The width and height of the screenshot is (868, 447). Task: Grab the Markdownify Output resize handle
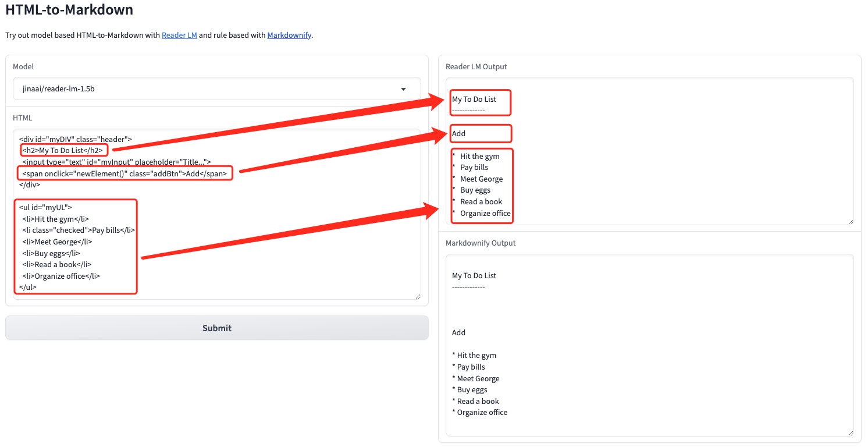tap(850, 432)
